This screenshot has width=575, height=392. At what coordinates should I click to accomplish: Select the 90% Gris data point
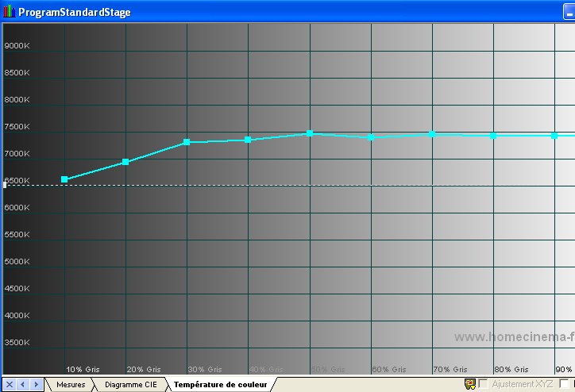[554, 136]
